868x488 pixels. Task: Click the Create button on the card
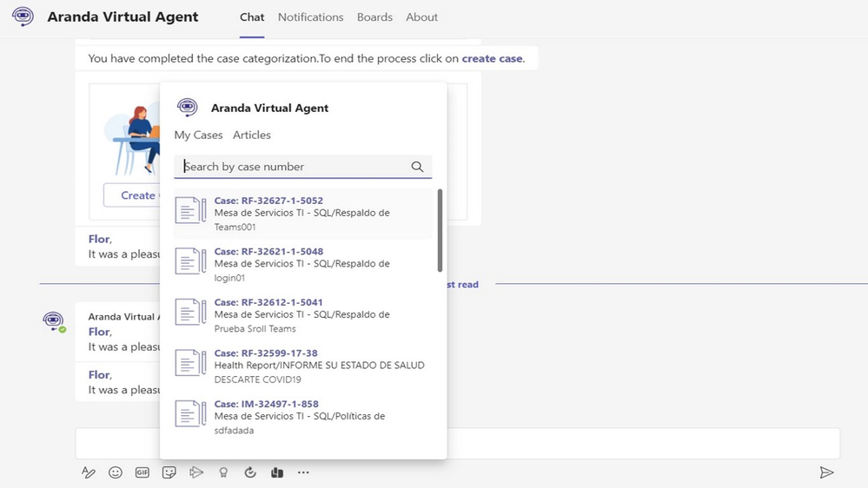[132, 195]
